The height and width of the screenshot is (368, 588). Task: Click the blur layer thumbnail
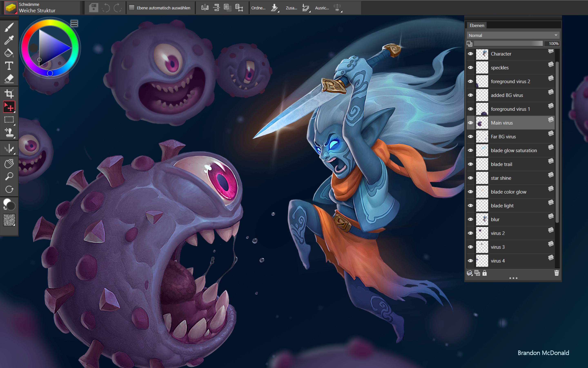(482, 219)
